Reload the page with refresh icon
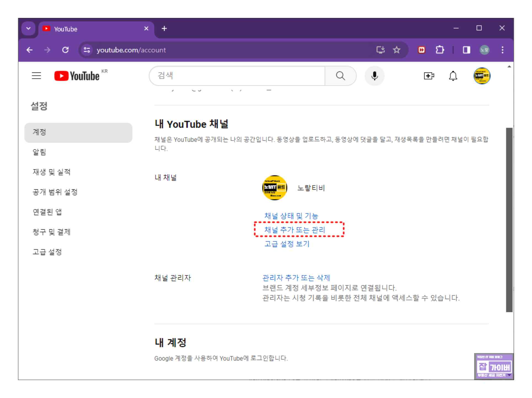 [x=65, y=50]
